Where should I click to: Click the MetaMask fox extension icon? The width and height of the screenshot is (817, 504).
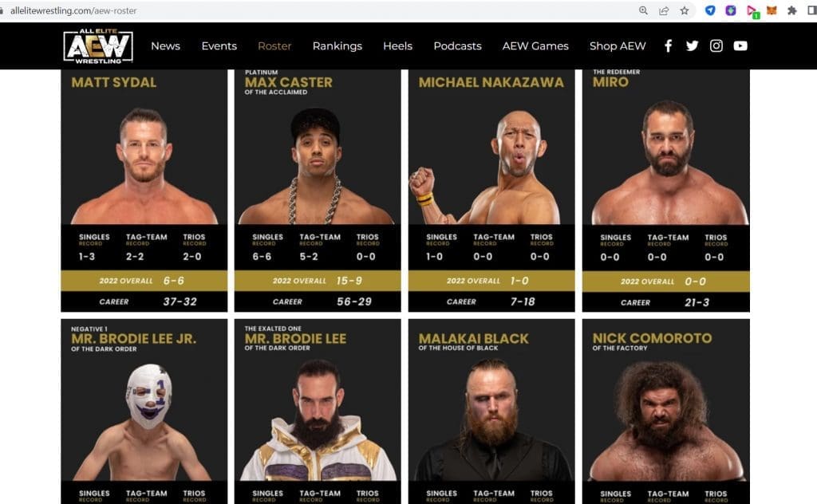tap(772, 10)
